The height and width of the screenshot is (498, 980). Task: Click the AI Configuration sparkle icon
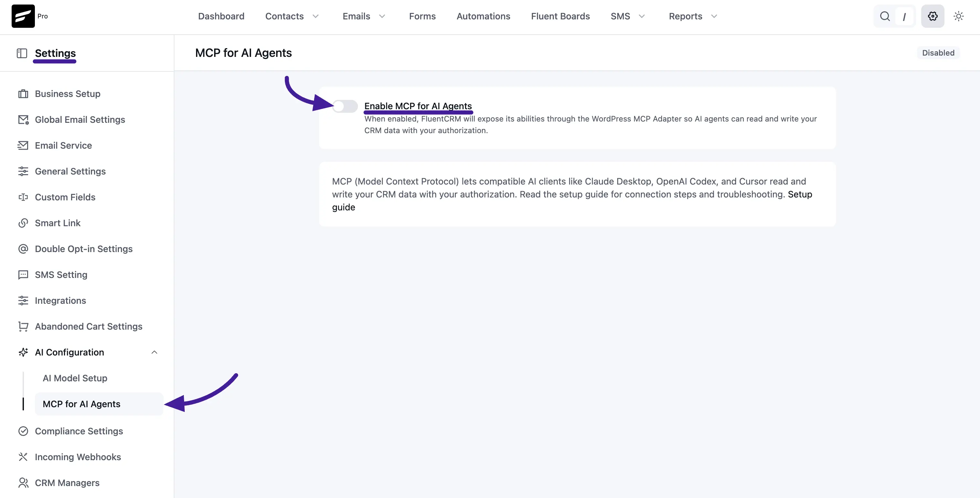(23, 352)
